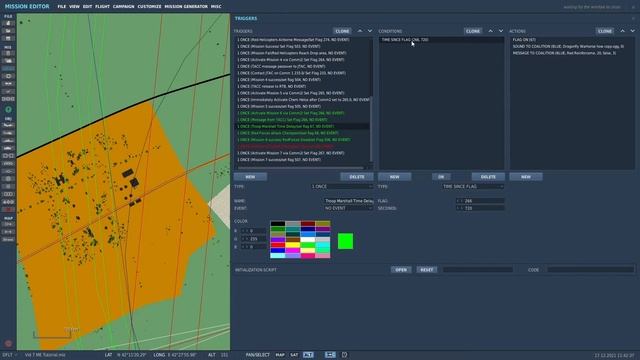Screen dimensions: 640x360
Task: Select the Airplane group icon under OBJ
Action: coord(8,125)
